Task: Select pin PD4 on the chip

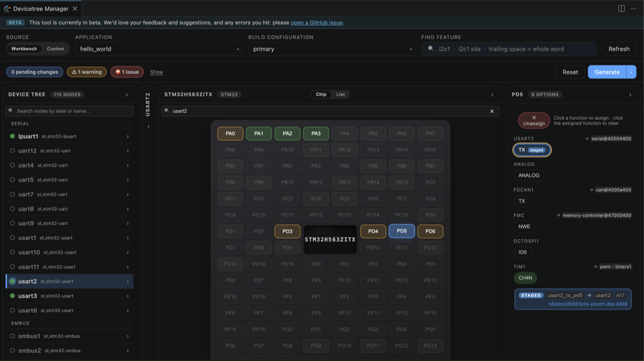Action: coord(373,231)
